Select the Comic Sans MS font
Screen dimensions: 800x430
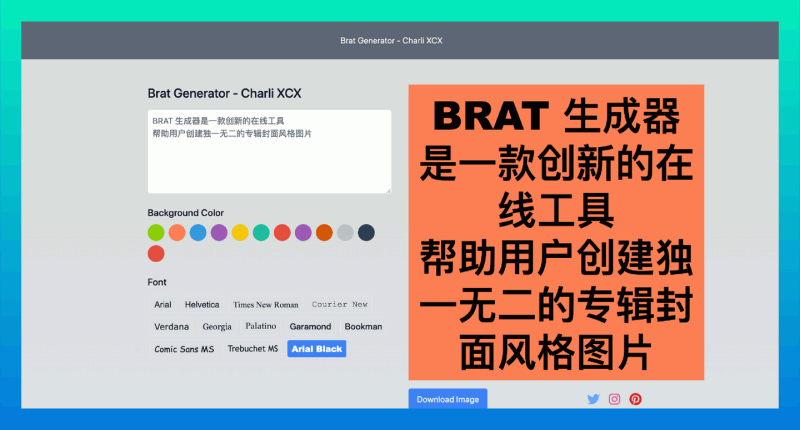[184, 349]
